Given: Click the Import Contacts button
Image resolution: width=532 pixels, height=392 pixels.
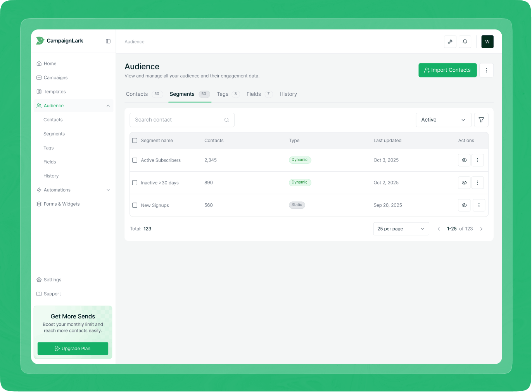Looking at the screenshot, I should 447,70.
